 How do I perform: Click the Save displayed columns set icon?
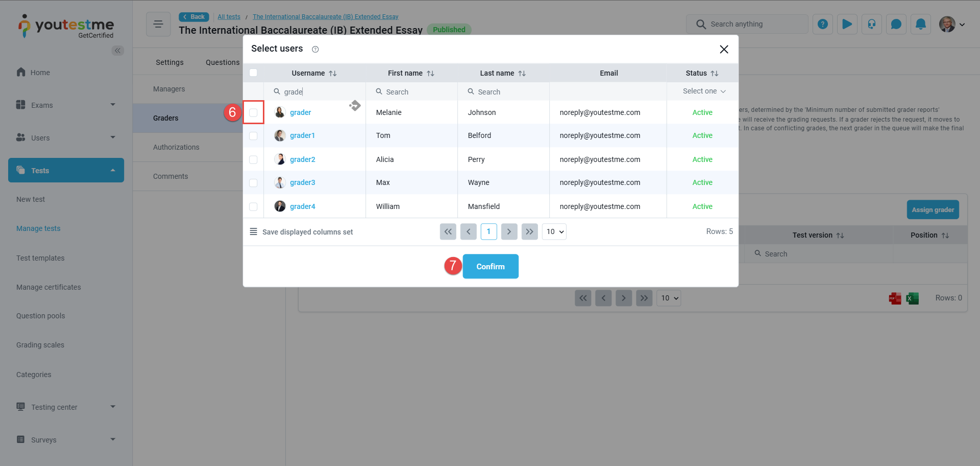point(253,231)
